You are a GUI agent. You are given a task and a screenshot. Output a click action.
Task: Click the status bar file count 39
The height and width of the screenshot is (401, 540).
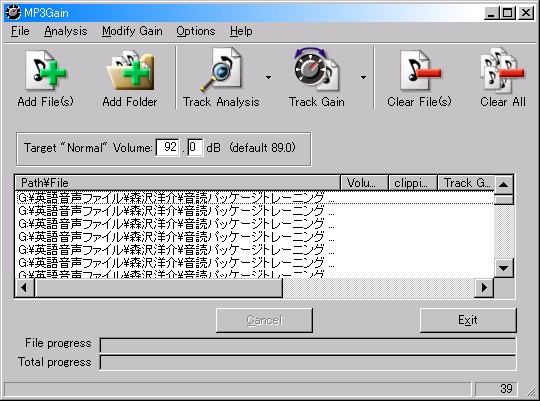[x=496, y=389]
